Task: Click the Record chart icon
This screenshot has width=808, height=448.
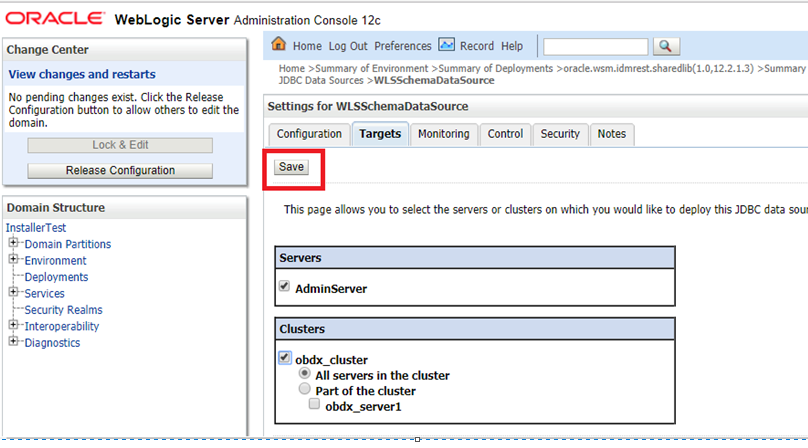Action: [x=446, y=45]
